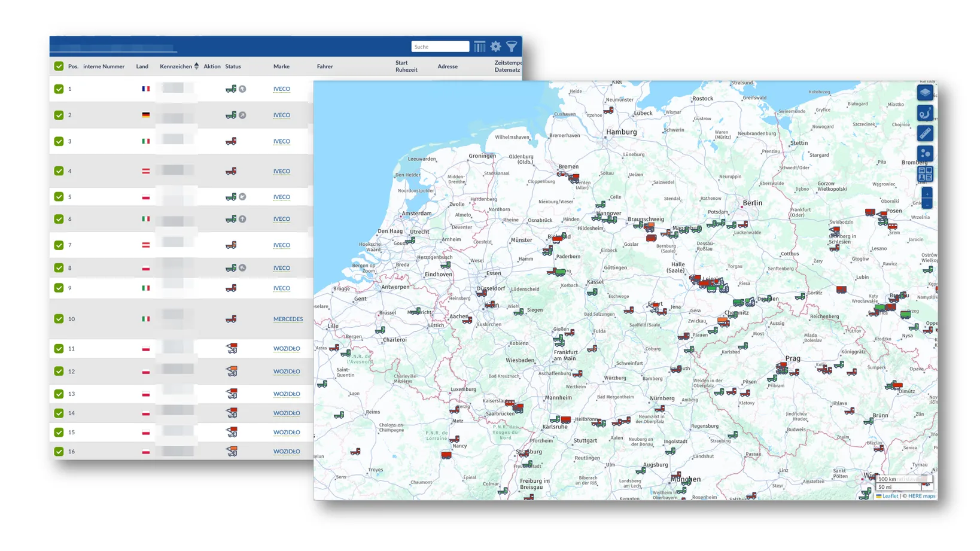This screenshot has width=980, height=551.
Task: Click the truck status icon in row 1
Action: [x=231, y=89]
